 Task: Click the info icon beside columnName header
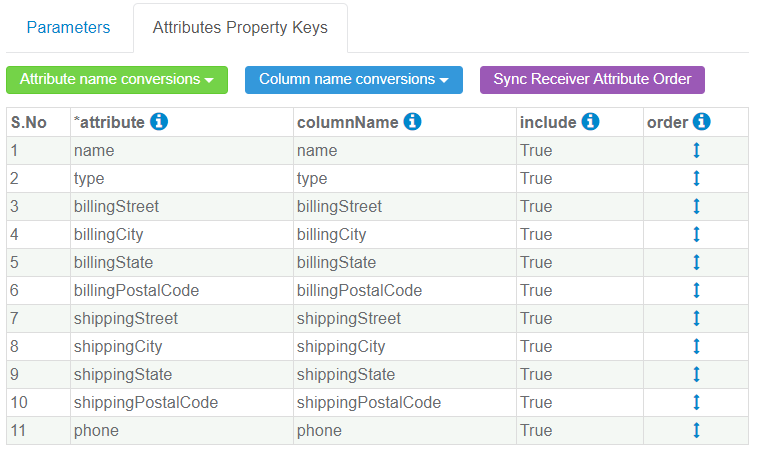pos(412,121)
